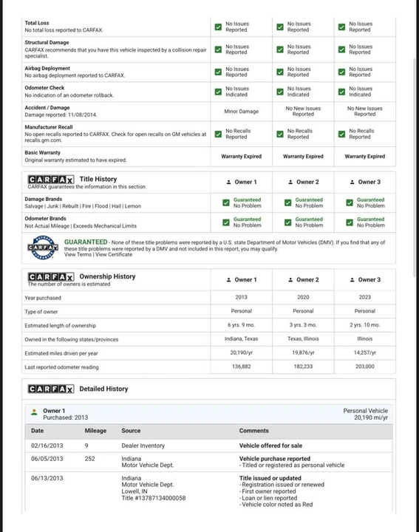Click the Owner 2 person icon in Title History
The width and height of the screenshot is (419, 532).
pos(290,183)
